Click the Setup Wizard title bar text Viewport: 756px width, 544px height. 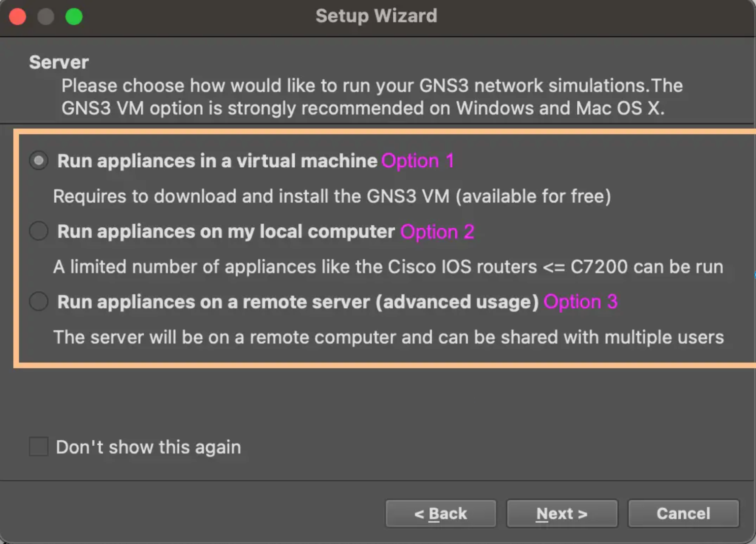tap(377, 16)
